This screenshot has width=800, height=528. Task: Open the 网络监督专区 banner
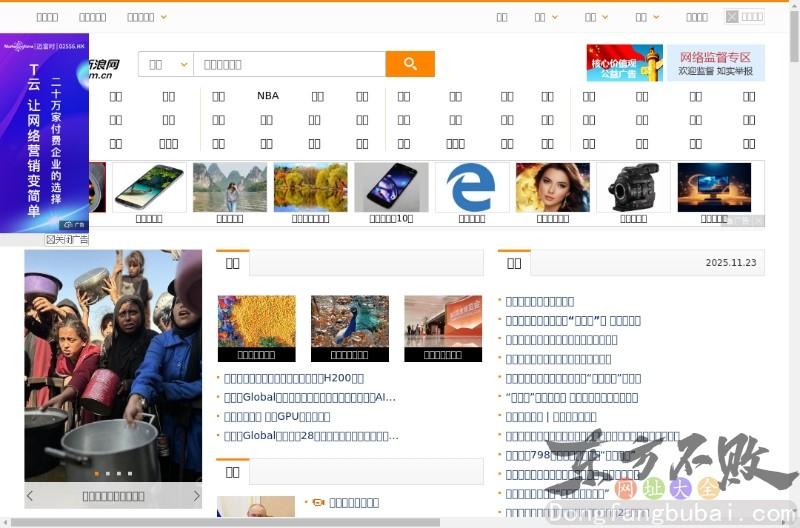coord(715,63)
